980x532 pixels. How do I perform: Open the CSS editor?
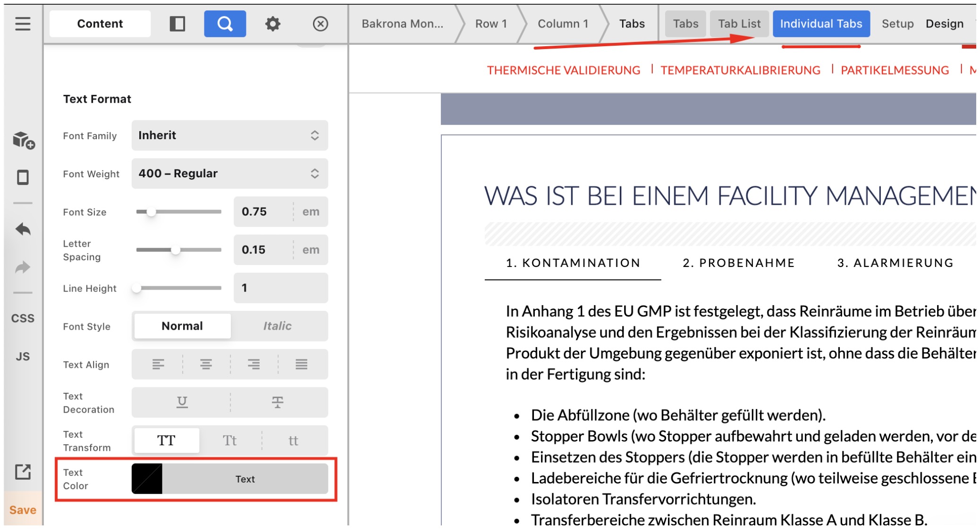(x=23, y=318)
